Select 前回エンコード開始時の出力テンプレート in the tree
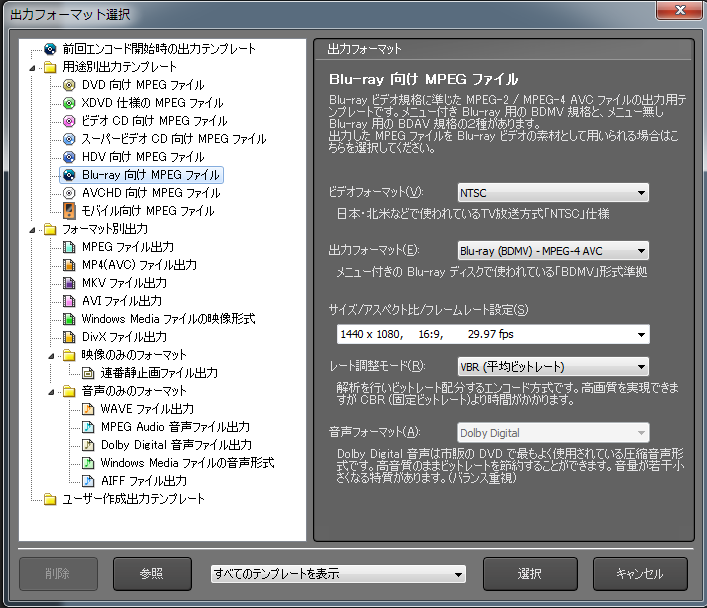Image resolution: width=707 pixels, height=608 pixels. point(159,49)
